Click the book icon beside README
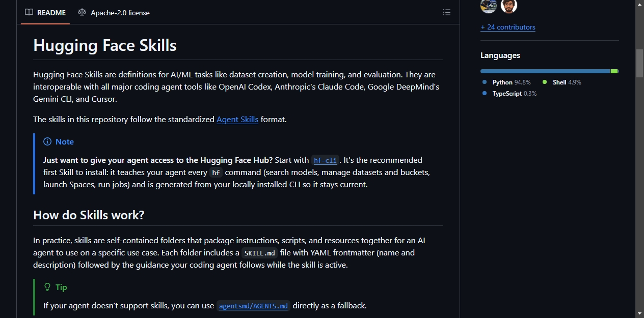Screen dimensions: 644x318 (x=29, y=12)
